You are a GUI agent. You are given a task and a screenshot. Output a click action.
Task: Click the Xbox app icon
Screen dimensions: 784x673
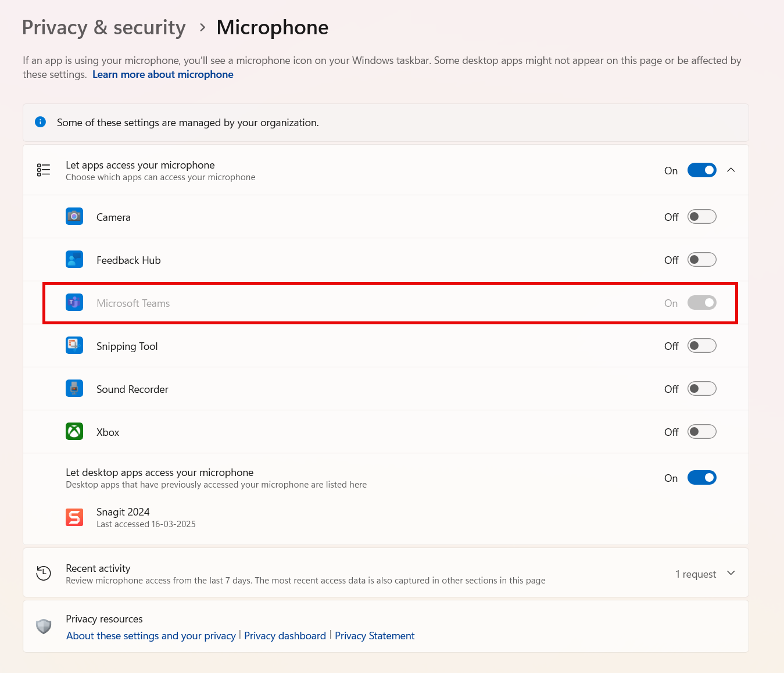[74, 431]
